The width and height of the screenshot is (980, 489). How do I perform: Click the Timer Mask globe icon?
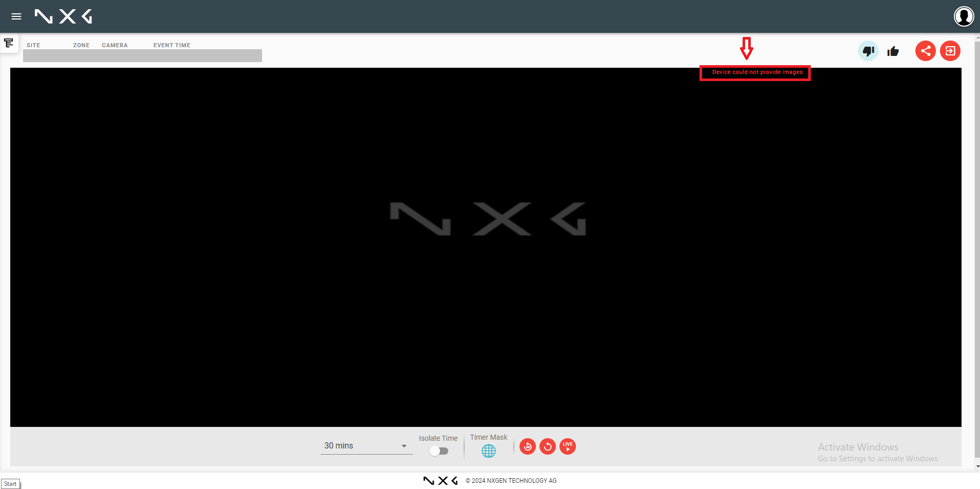[489, 451]
